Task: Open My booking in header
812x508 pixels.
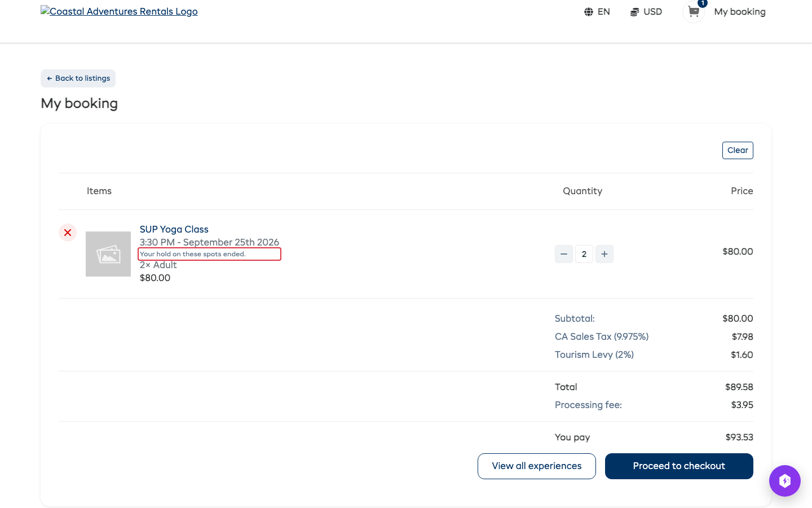Action: point(740,12)
